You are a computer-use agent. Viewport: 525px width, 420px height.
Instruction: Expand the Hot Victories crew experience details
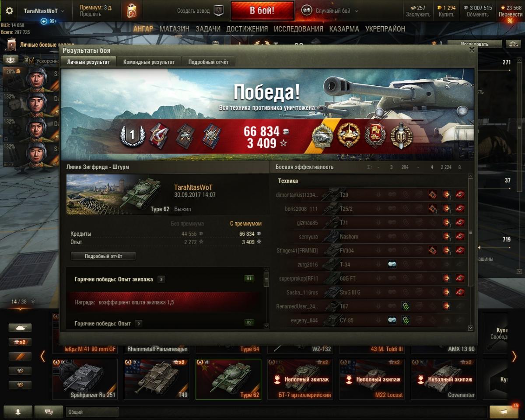(x=161, y=279)
